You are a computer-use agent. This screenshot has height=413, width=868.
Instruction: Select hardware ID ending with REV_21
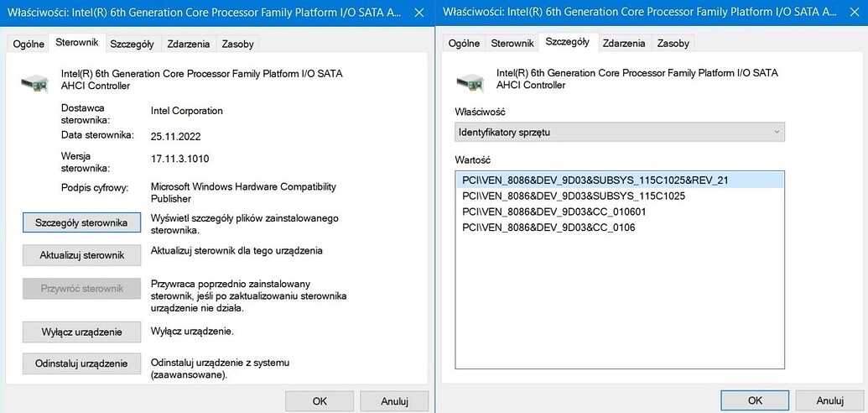pyautogui.click(x=595, y=180)
